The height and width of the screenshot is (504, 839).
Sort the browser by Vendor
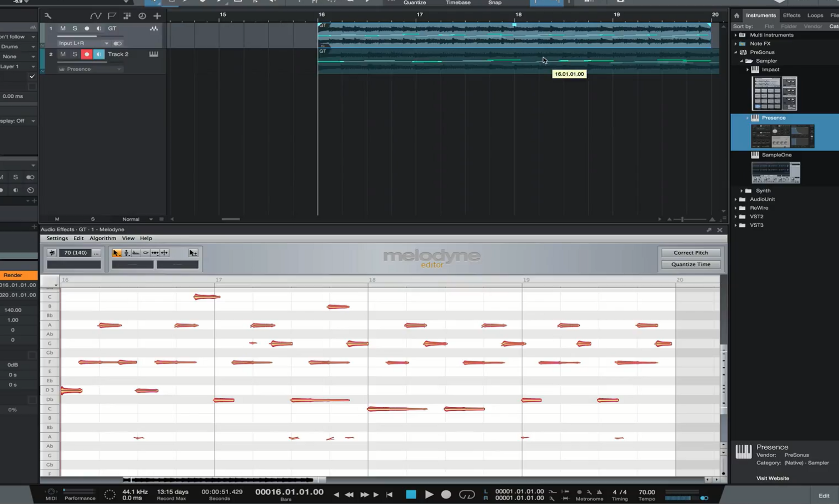[x=813, y=26]
